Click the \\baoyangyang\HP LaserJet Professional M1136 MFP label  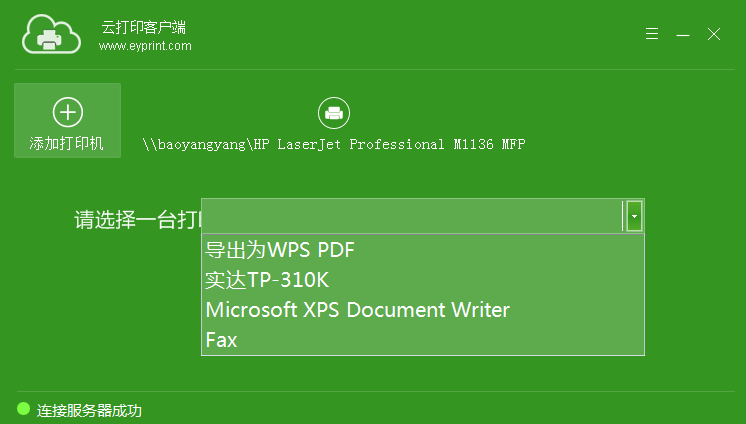(x=333, y=144)
